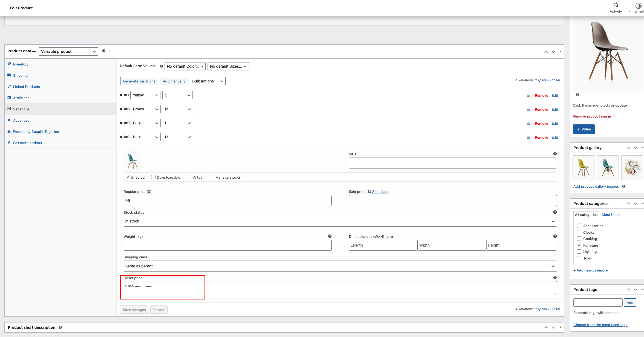
Task: Click the Dimensions help tooltip icon
Action: click(555, 236)
